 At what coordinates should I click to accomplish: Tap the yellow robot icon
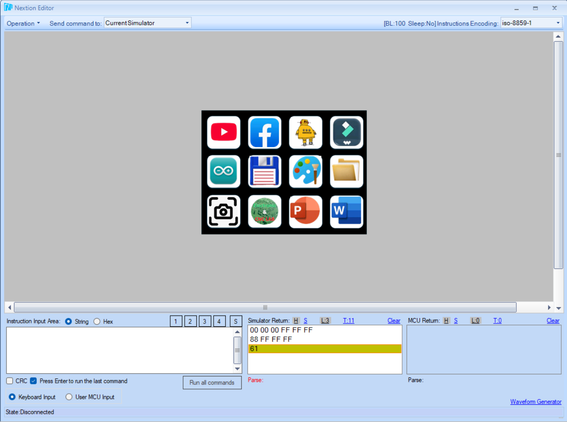pos(306,132)
